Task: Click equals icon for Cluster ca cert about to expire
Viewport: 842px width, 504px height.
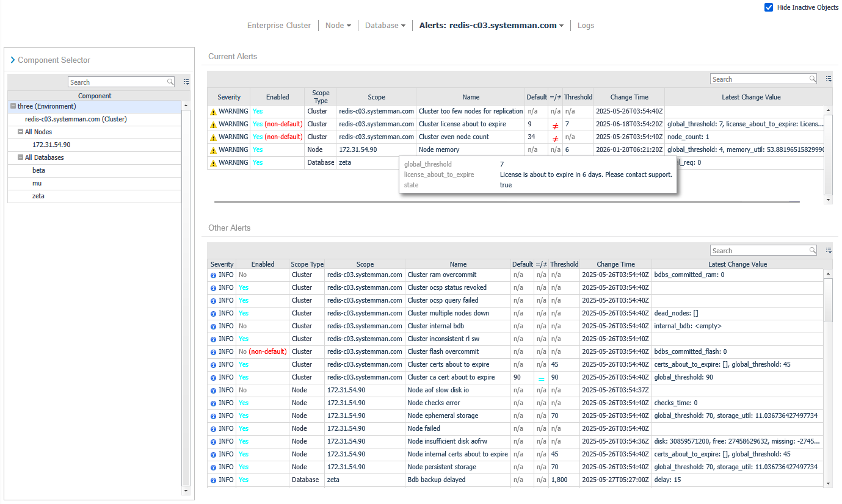Action: coord(541,378)
